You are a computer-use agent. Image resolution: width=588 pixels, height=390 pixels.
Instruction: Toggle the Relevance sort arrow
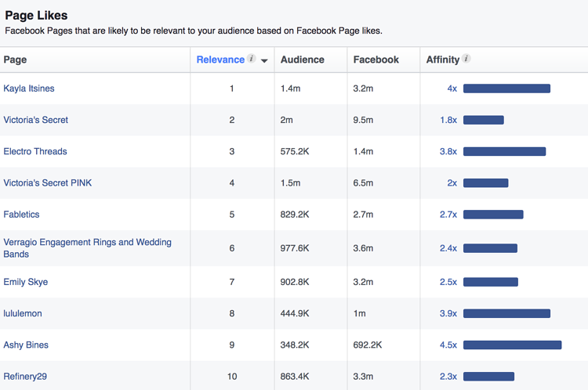click(264, 60)
